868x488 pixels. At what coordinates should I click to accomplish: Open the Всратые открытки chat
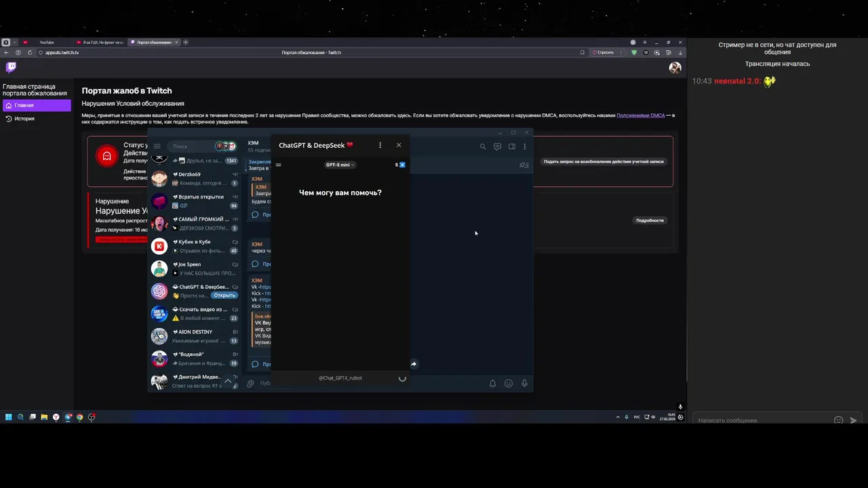(195, 201)
